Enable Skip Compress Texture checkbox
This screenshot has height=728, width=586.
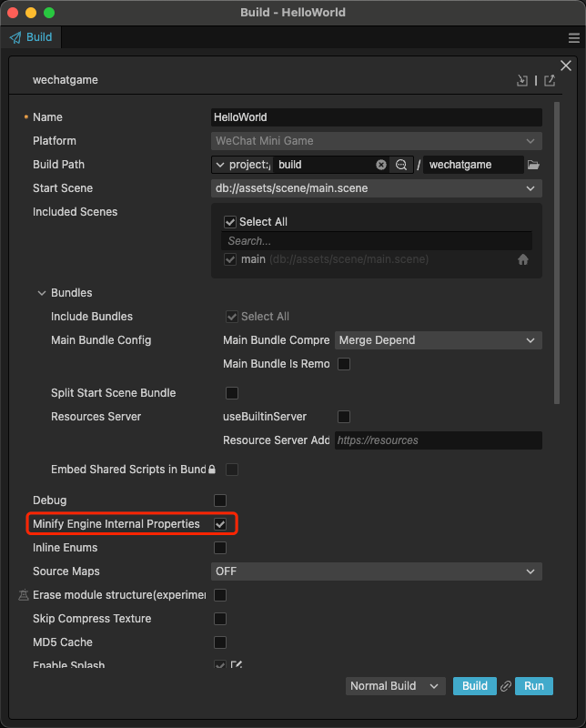coord(220,619)
